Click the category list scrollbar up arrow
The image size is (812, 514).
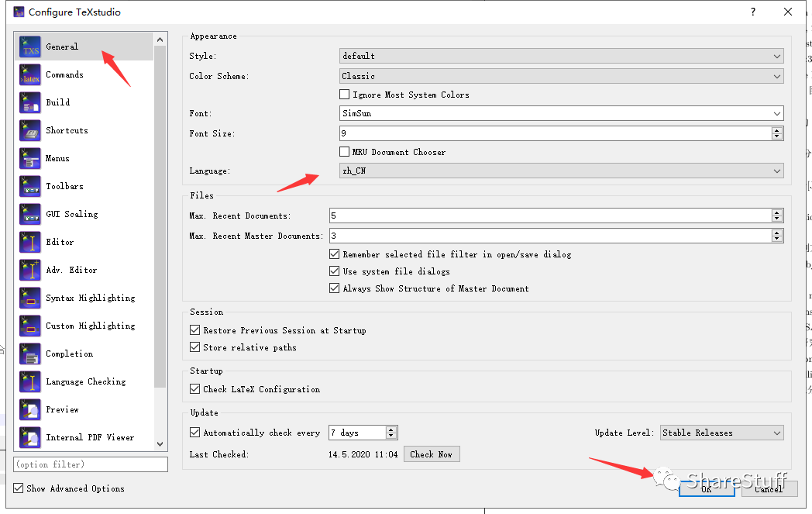tap(160, 40)
